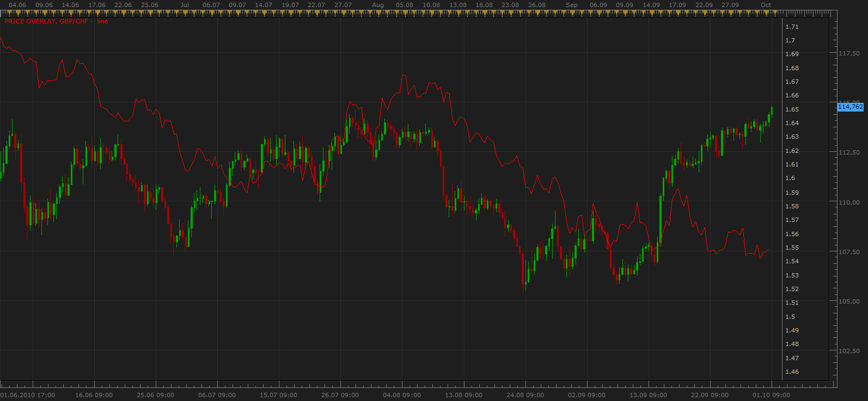Click the word 'line' in overlay legend
The width and height of the screenshot is (868, 401).
coord(102,21)
